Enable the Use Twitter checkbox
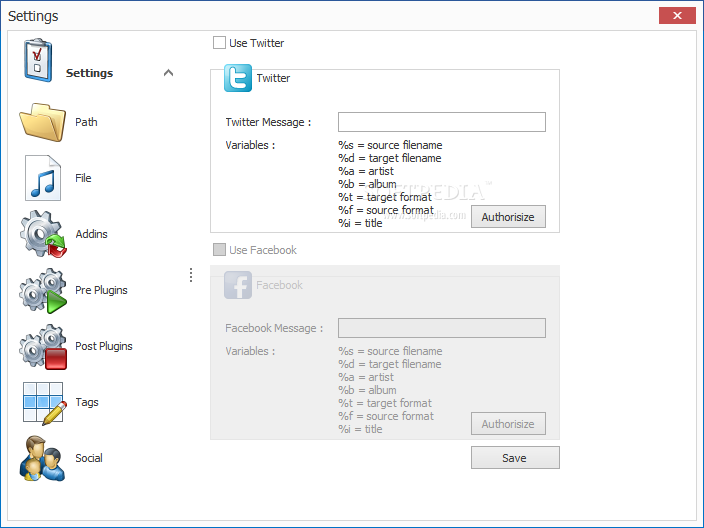 click(219, 43)
